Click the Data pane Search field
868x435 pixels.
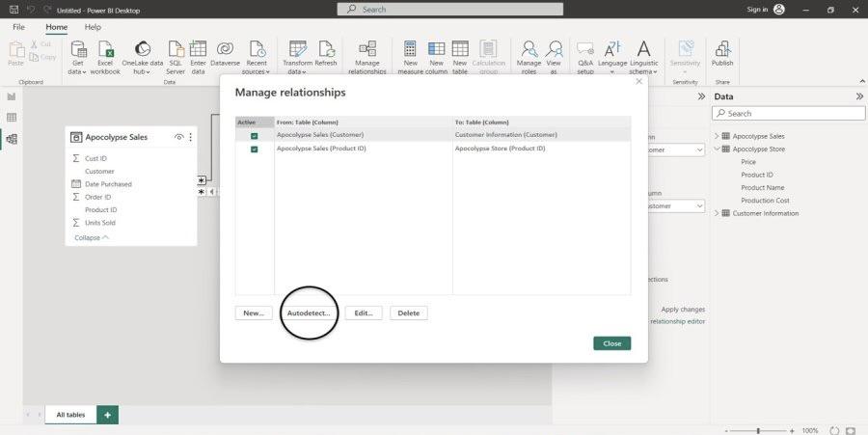788,114
